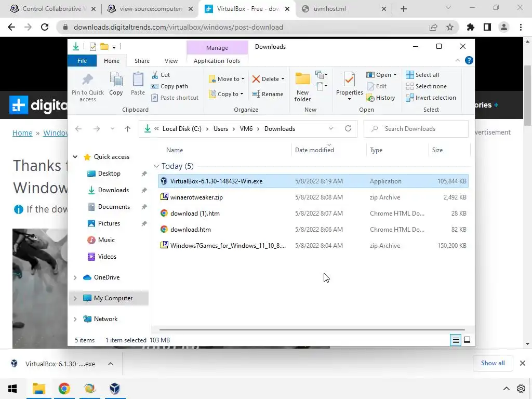Click Select none
Image resolution: width=532 pixels, height=399 pixels.
(x=427, y=86)
